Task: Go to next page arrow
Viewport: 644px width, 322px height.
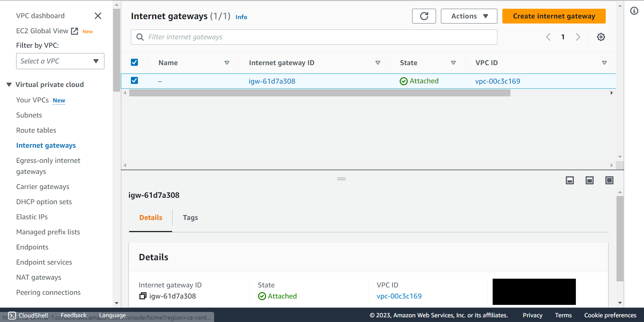Action: click(x=578, y=37)
